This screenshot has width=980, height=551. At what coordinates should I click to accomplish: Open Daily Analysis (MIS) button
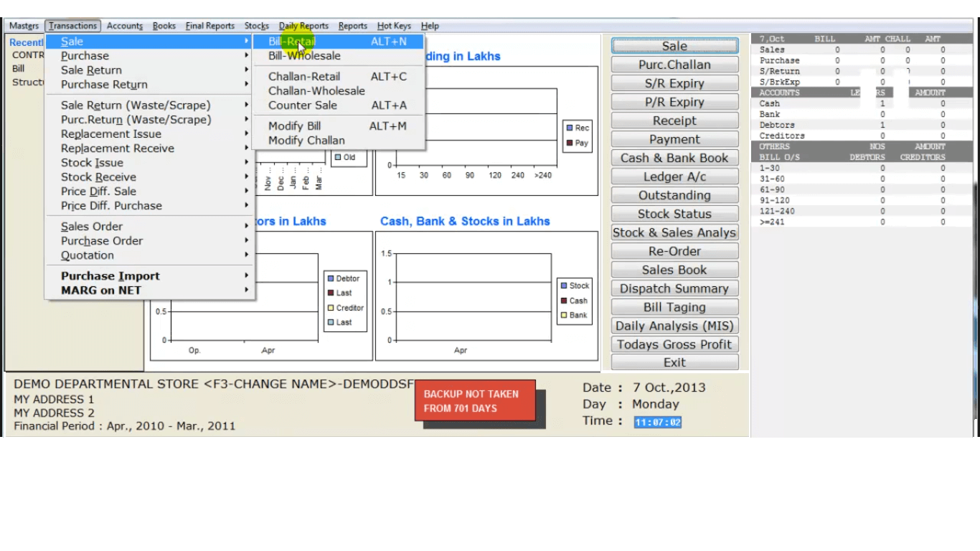click(674, 326)
